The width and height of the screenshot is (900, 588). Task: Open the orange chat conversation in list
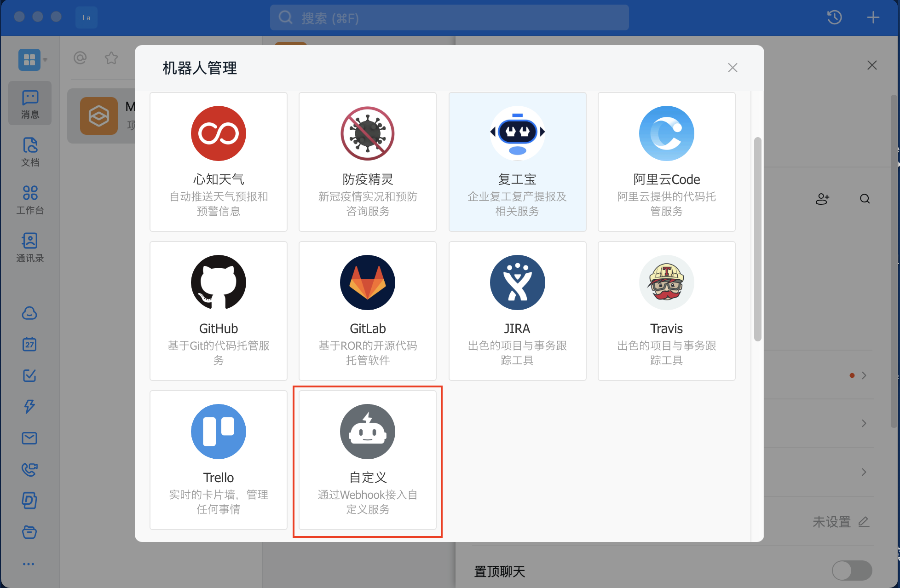click(x=102, y=116)
